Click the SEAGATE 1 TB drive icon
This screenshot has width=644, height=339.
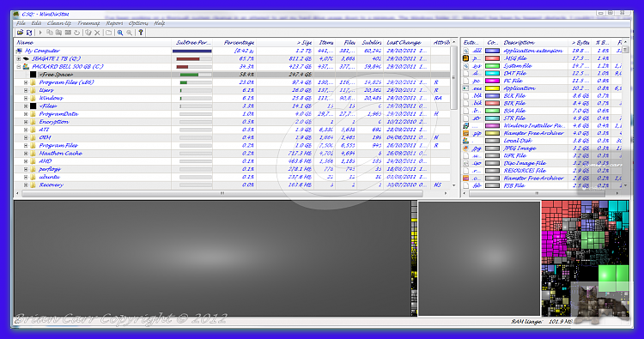click(x=26, y=58)
